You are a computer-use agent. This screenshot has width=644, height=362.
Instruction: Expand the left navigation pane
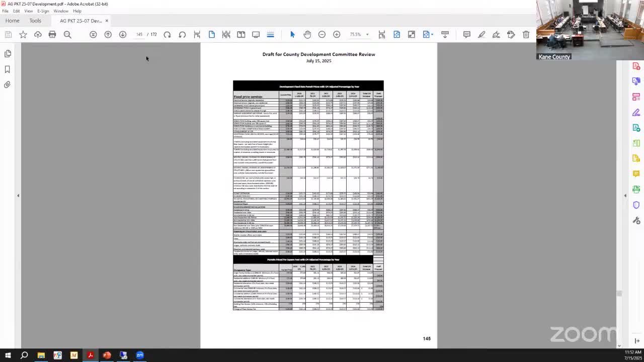(18, 196)
